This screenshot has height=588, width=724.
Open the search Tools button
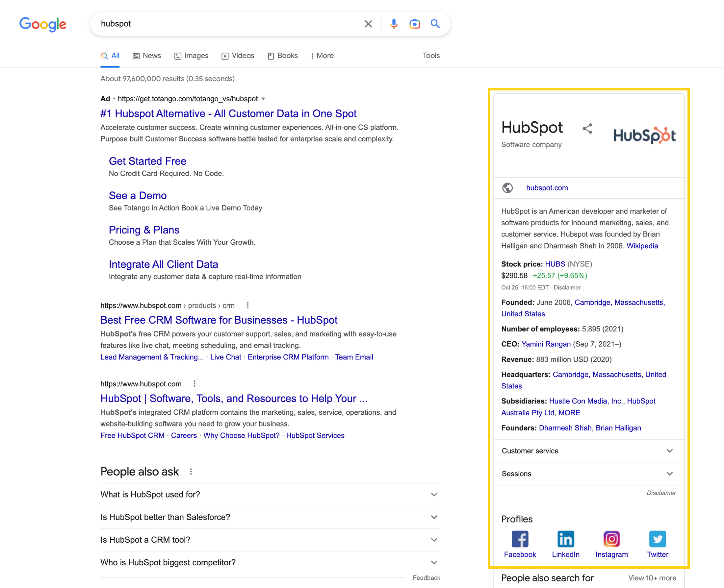click(431, 56)
